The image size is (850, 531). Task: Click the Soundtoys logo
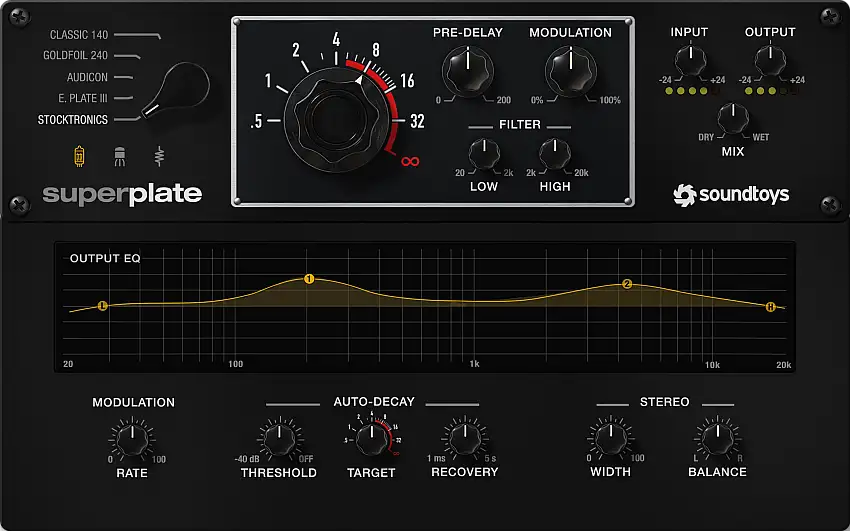pyautogui.click(x=731, y=195)
